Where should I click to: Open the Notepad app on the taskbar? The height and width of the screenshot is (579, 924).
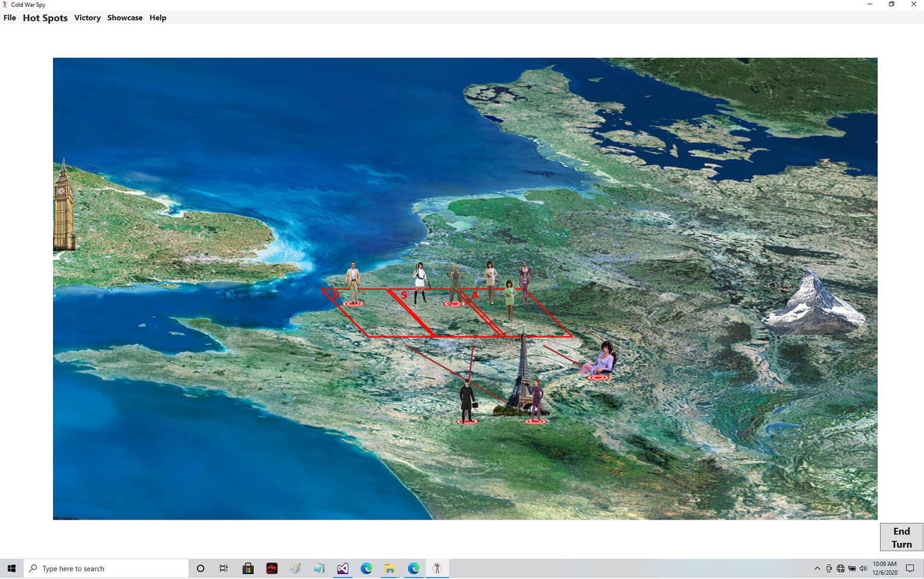(x=319, y=568)
